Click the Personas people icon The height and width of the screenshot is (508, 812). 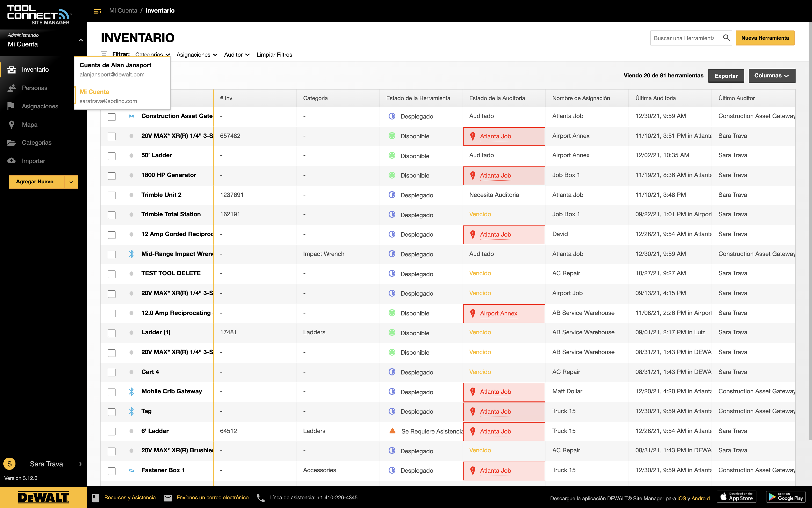(x=12, y=88)
